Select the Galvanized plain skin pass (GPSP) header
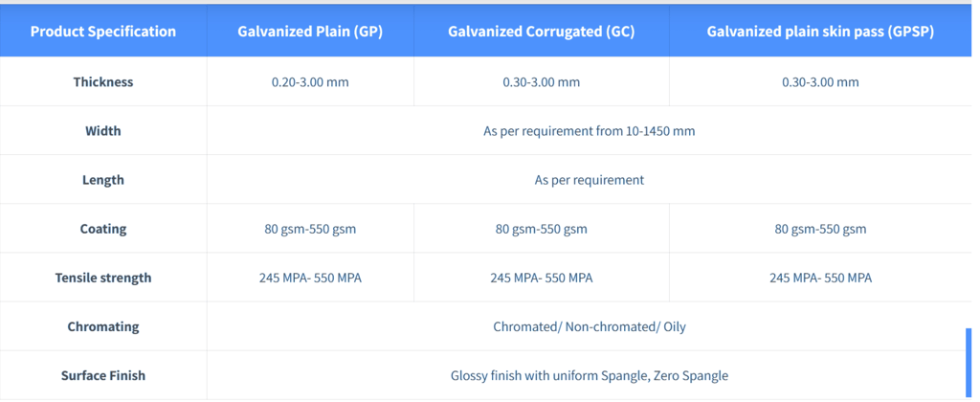This screenshot has width=980, height=402. coord(820,32)
